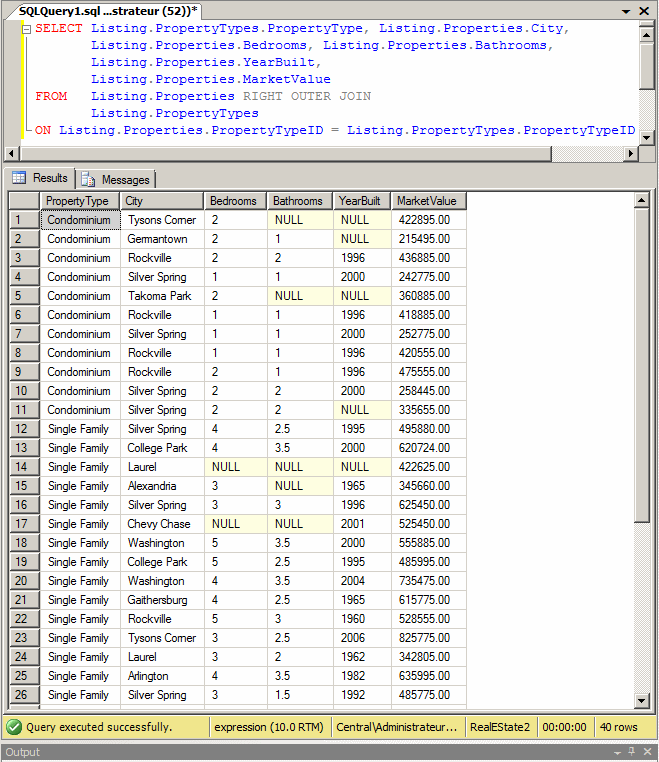Viewport: 659px width, 762px height.
Task: Select the Tysons Corner cell in row 1
Action: click(x=162, y=220)
